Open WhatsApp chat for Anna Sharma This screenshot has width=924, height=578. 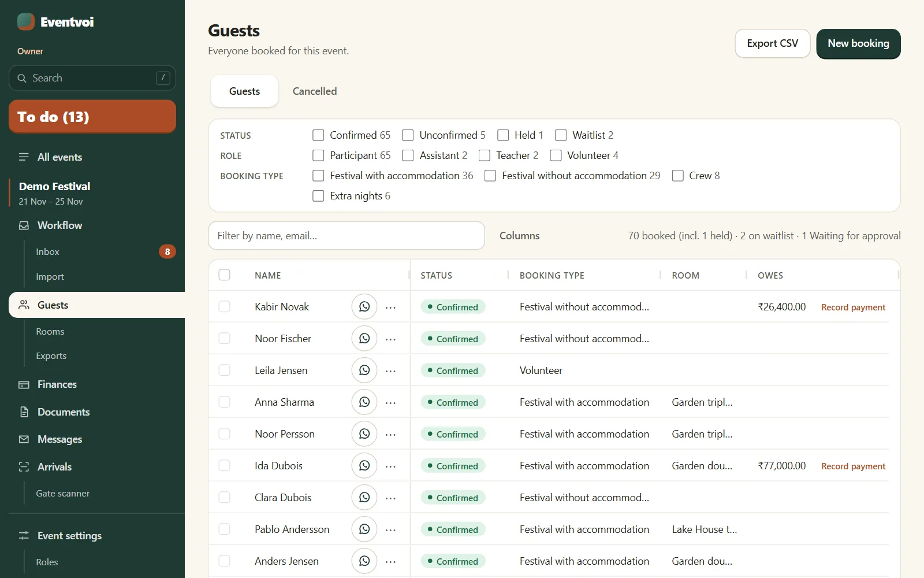[364, 402]
